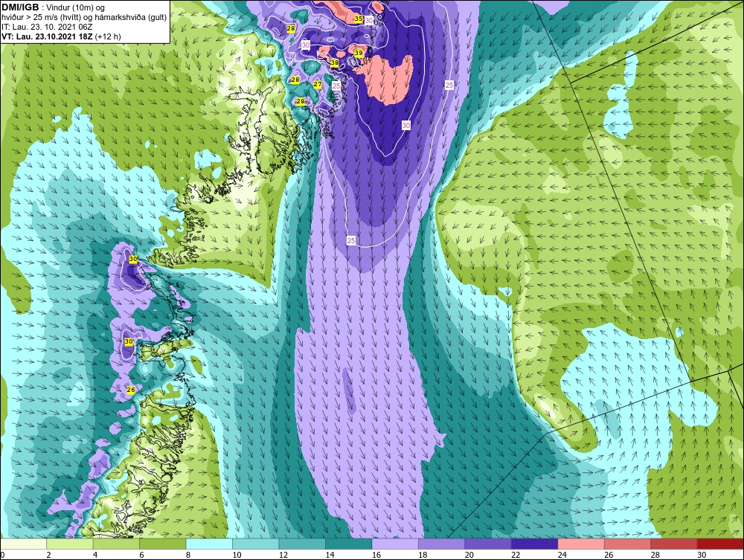The image size is (744, 560).
Task: Click the legend scale number 10
Action: point(237,555)
